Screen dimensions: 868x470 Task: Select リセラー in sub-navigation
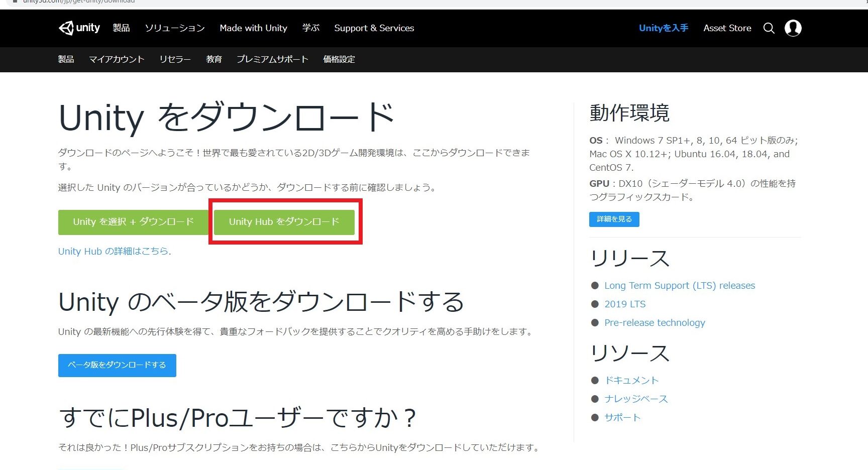tap(175, 59)
